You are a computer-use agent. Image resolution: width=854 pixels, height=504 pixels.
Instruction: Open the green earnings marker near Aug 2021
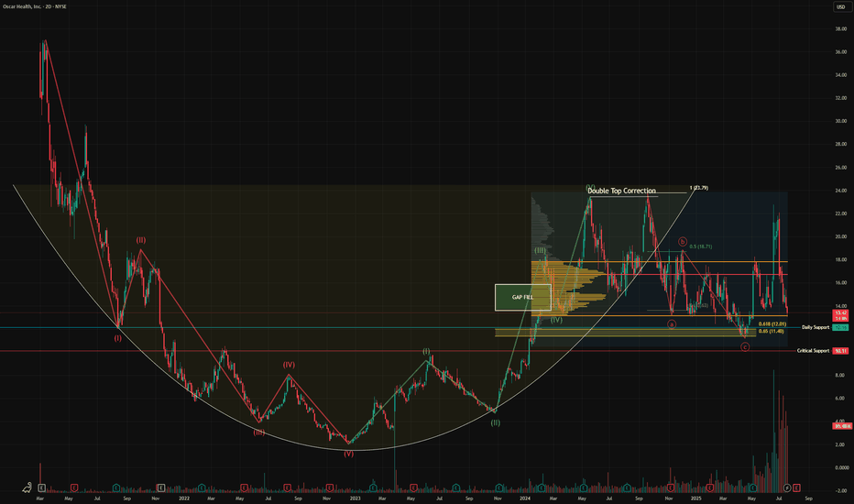point(116,488)
